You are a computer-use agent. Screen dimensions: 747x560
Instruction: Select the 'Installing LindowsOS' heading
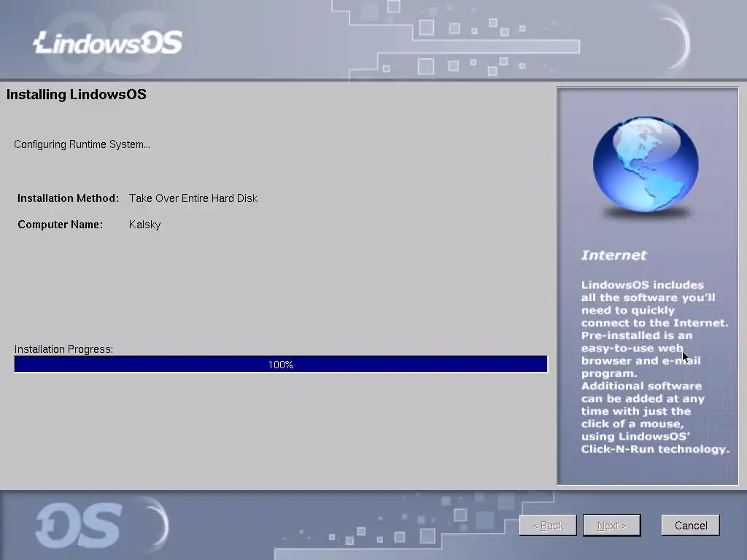point(76,94)
